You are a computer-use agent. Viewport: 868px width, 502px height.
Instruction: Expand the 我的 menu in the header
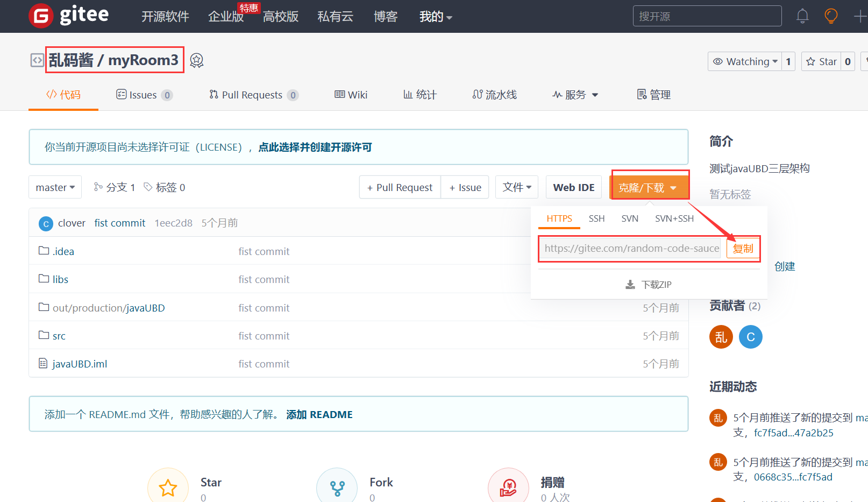pos(436,17)
